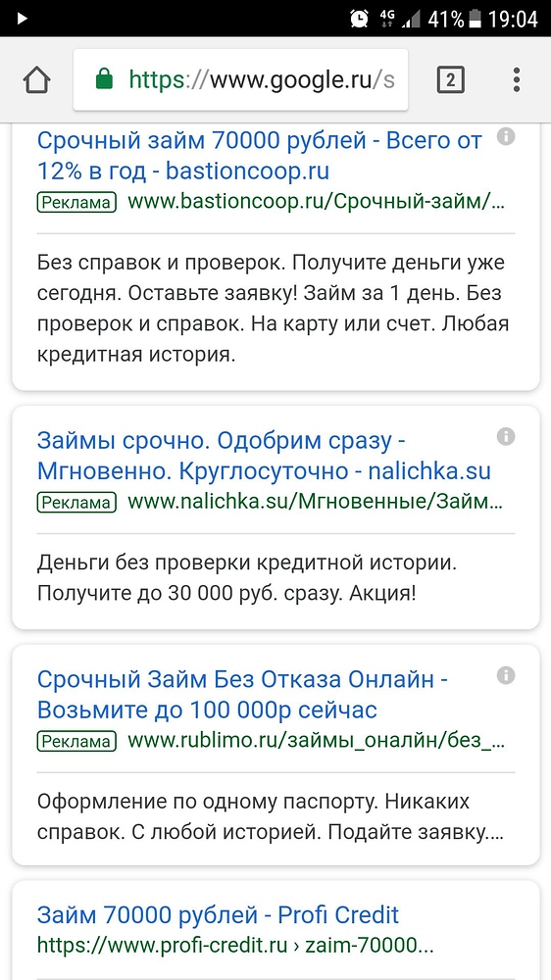The height and width of the screenshot is (980, 551).
Task: Tap the alarm clock status icon
Action: tap(359, 19)
